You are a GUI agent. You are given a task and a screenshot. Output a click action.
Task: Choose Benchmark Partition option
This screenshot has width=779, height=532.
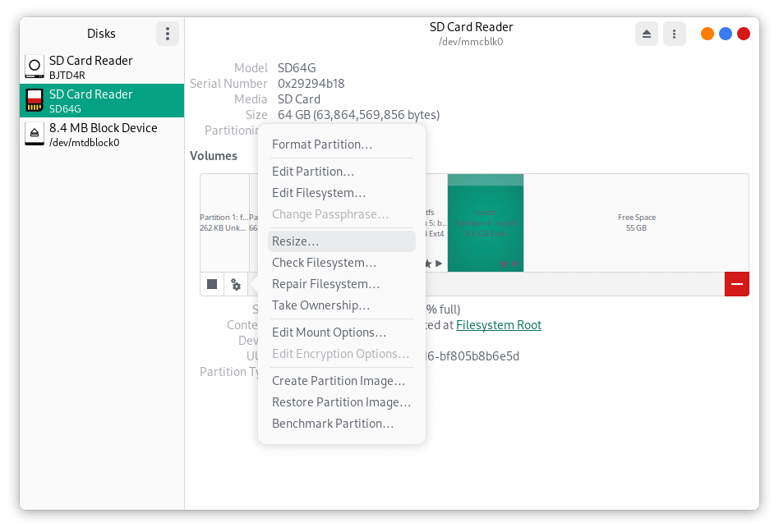click(x=333, y=424)
